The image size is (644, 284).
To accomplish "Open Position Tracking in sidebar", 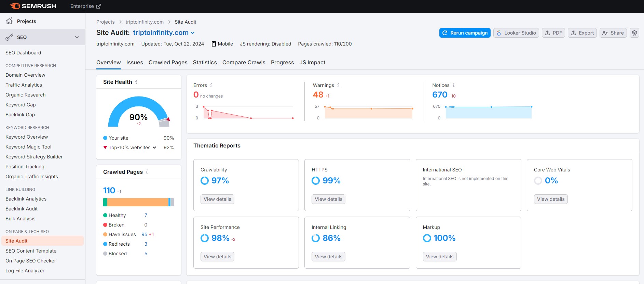I will [25, 167].
